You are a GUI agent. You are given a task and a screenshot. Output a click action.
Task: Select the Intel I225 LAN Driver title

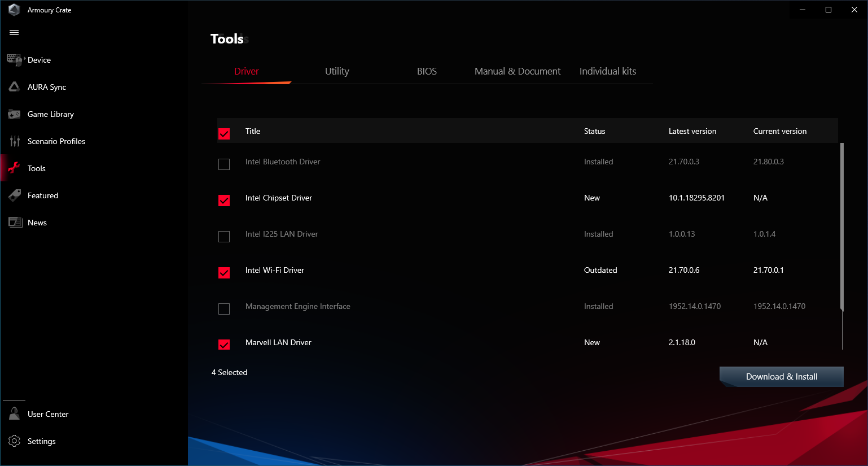tap(282, 234)
